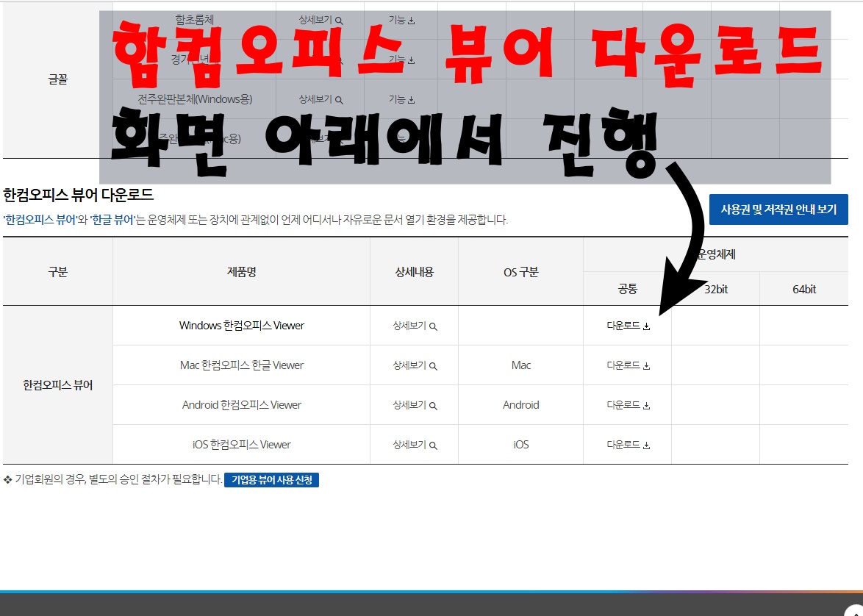The height and width of the screenshot is (616, 863).
Task: Click the 구분 column header
Action: click(58, 272)
